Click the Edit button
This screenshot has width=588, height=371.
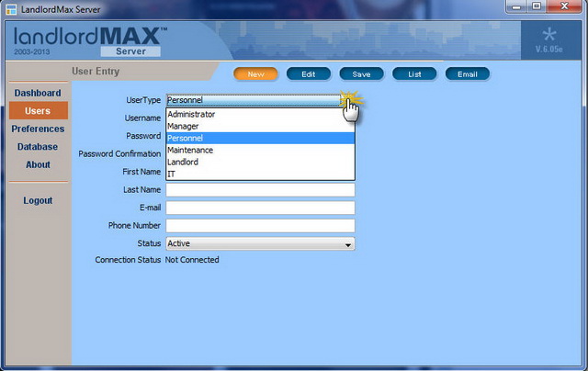click(x=309, y=74)
